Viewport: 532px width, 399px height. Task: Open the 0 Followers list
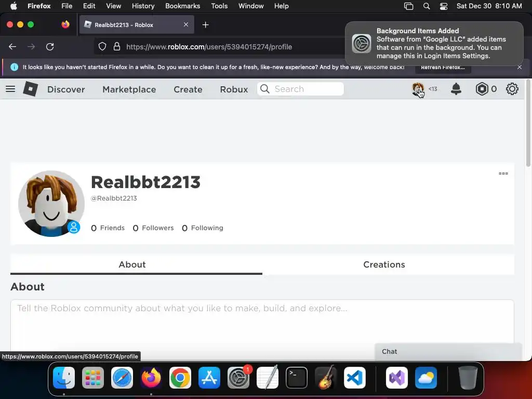(x=153, y=228)
